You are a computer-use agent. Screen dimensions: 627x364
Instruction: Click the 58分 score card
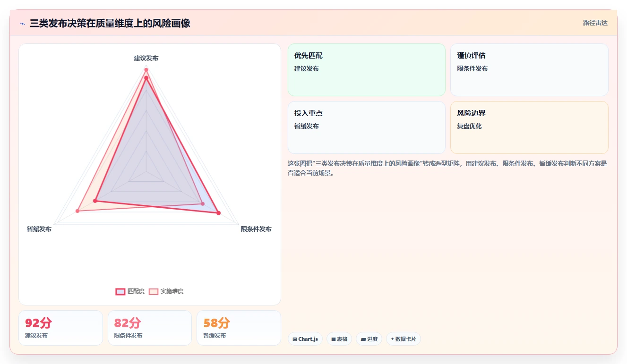(x=239, y=328)
